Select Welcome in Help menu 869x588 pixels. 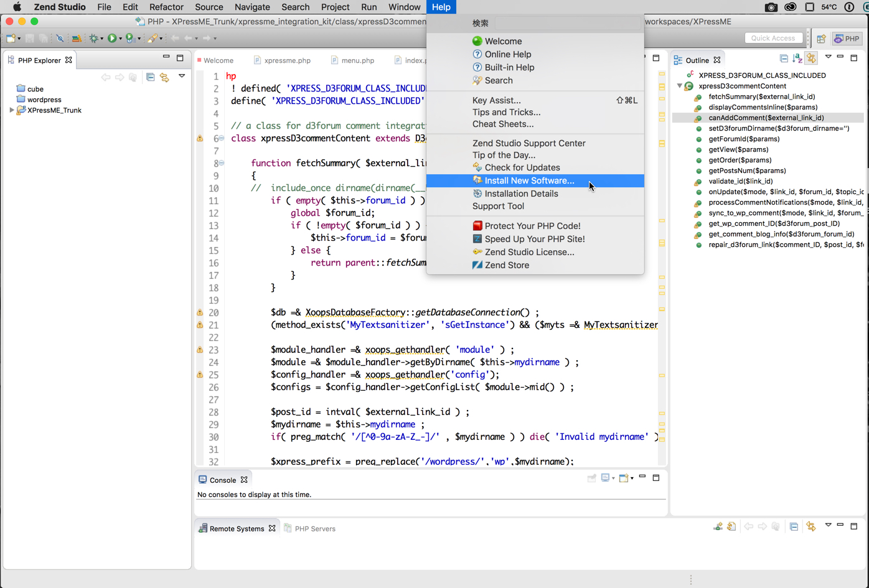click(535, 41)
